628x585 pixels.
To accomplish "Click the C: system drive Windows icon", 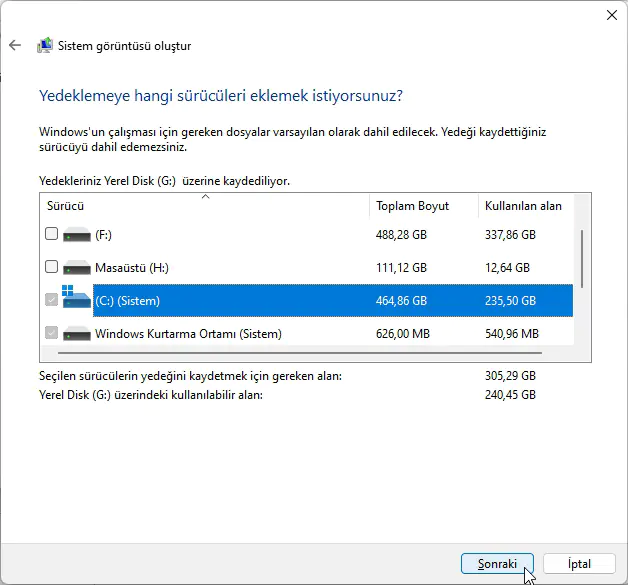I will 76,297.
